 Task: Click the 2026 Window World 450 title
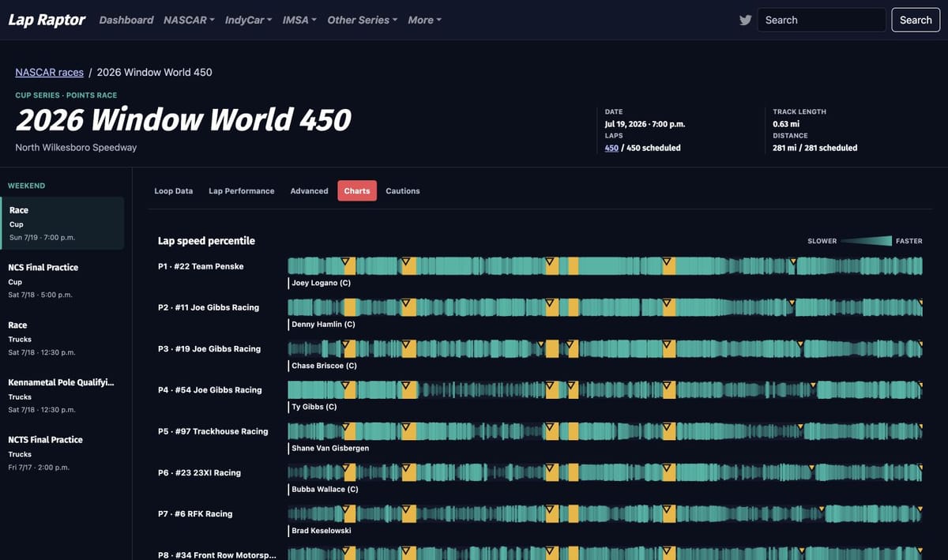(x=183, y=120)
